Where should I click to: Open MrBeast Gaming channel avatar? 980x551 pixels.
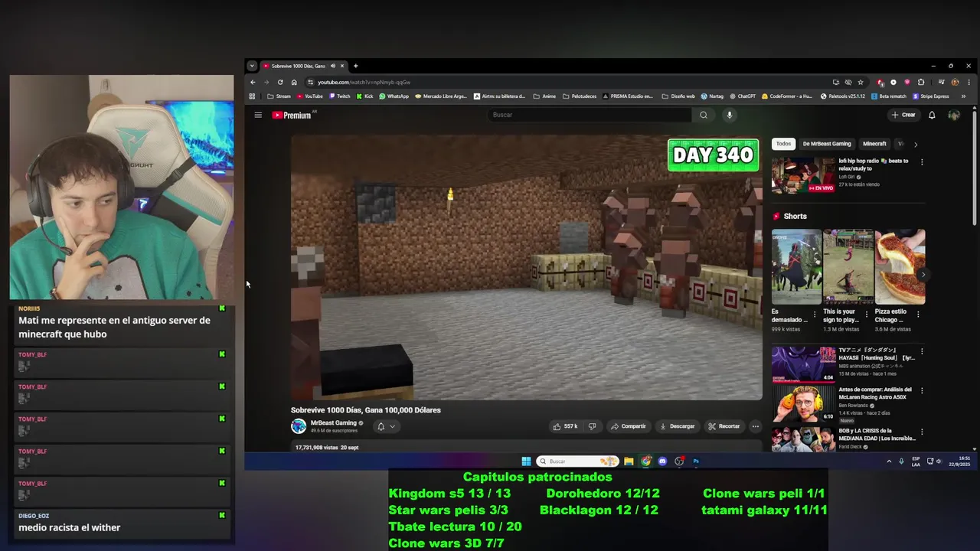click(x=299, y=426)
